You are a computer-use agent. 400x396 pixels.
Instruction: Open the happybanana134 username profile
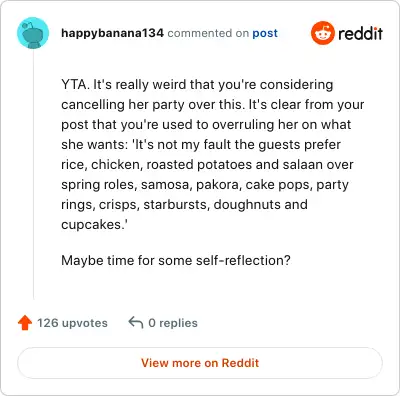coord(112,33)
